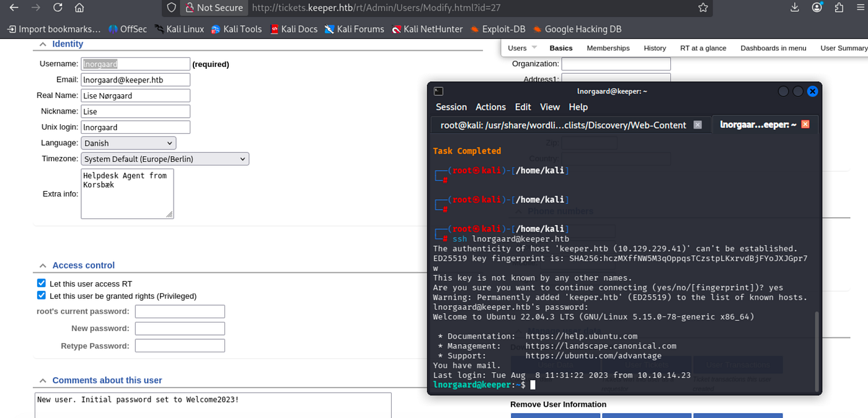Viewport: 868px width, 418px height.
Task: Open the tracking protection shield icon
Action: point(172,7)
